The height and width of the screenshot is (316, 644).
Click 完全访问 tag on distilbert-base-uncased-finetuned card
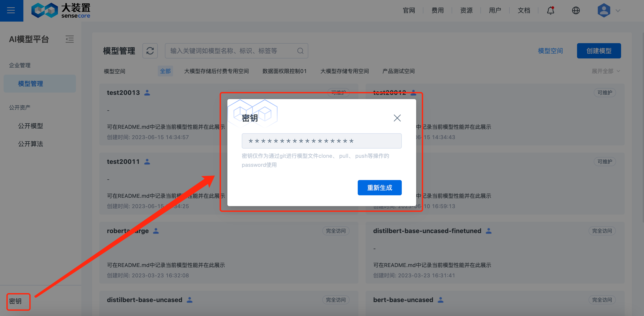(x=602, y=231)
